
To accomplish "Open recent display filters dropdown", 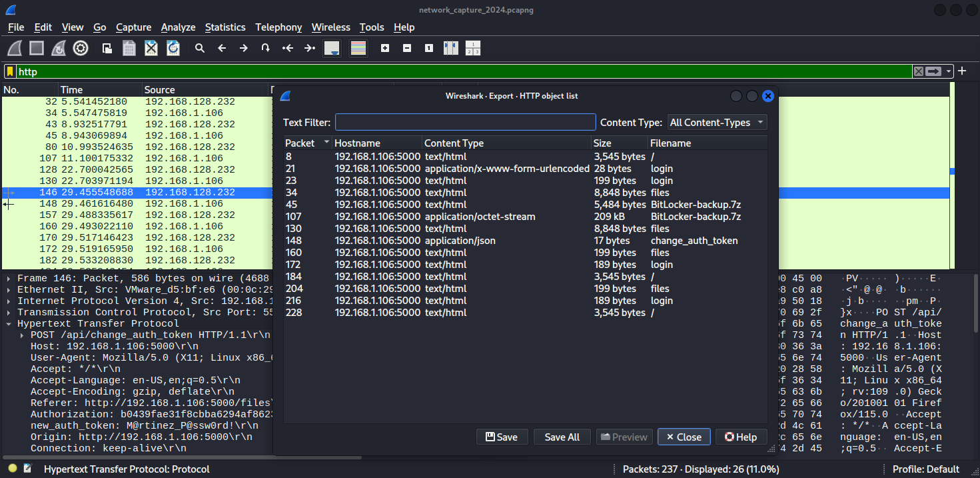I will tap(949, 71).
